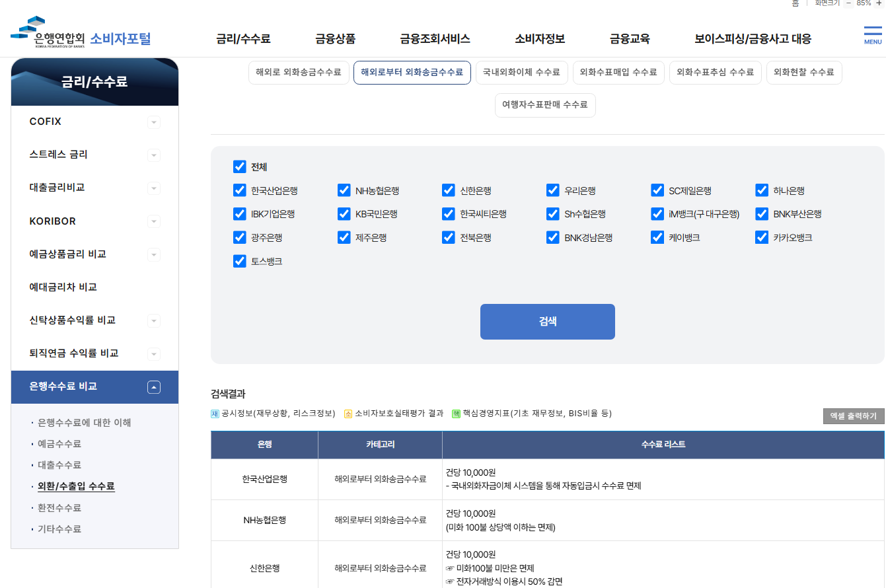The height and width of the screenshot is (588, 886).
Task: Uncheck the NH농협은행 checkbox
Action: 344,190
